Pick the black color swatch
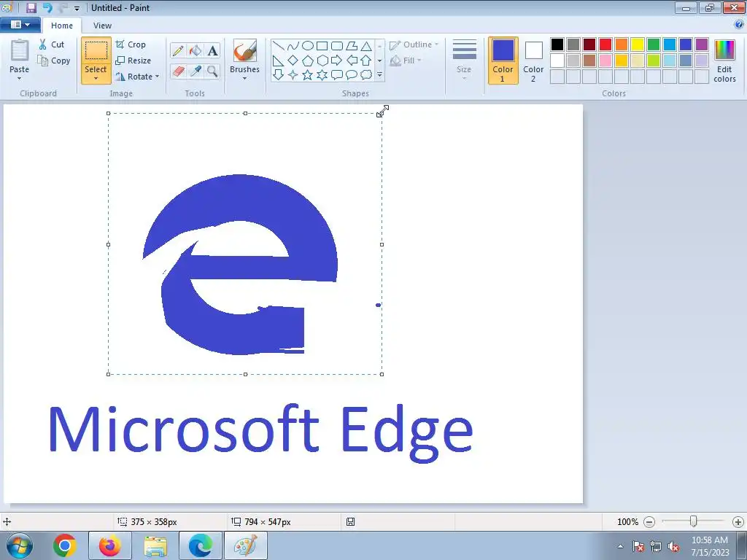The image size is (747, 560). [557, 44]
